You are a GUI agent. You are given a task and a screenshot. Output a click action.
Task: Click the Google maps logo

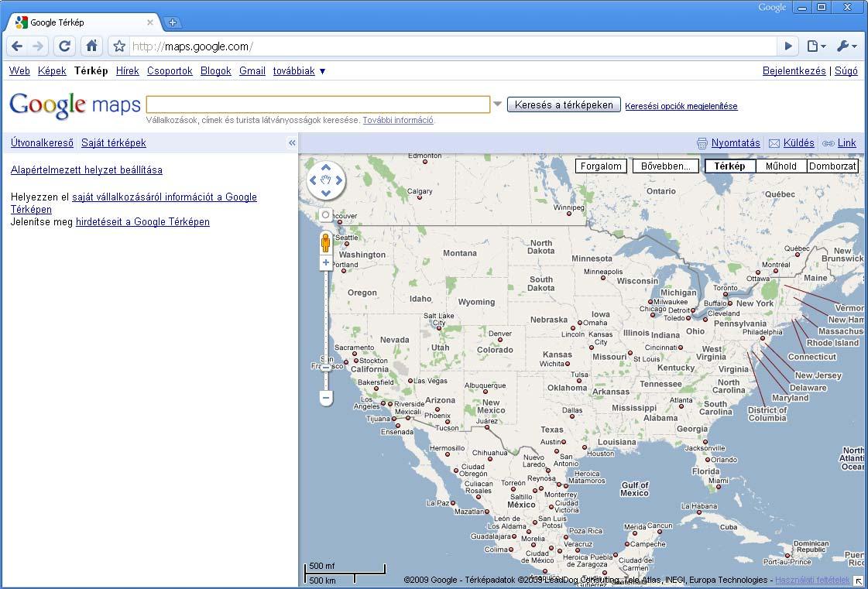pyautogui.click(x=75, y=105)
